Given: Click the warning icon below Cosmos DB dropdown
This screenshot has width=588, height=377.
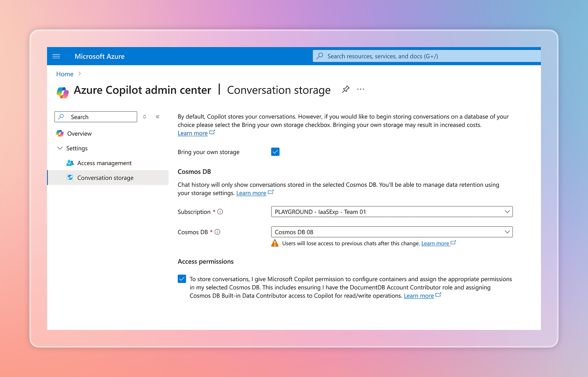Looking at the screenshot, I should pyautogui.click(x=275, y=243).
